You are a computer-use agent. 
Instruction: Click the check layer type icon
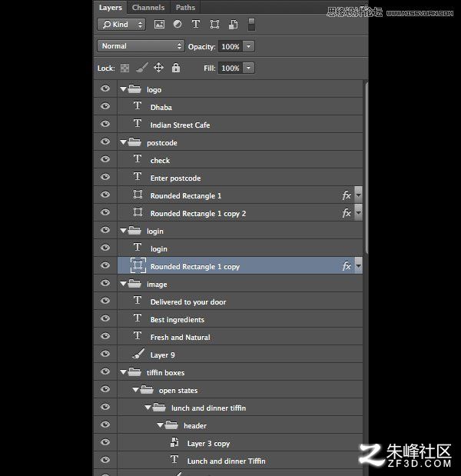(x=138, y=158)
